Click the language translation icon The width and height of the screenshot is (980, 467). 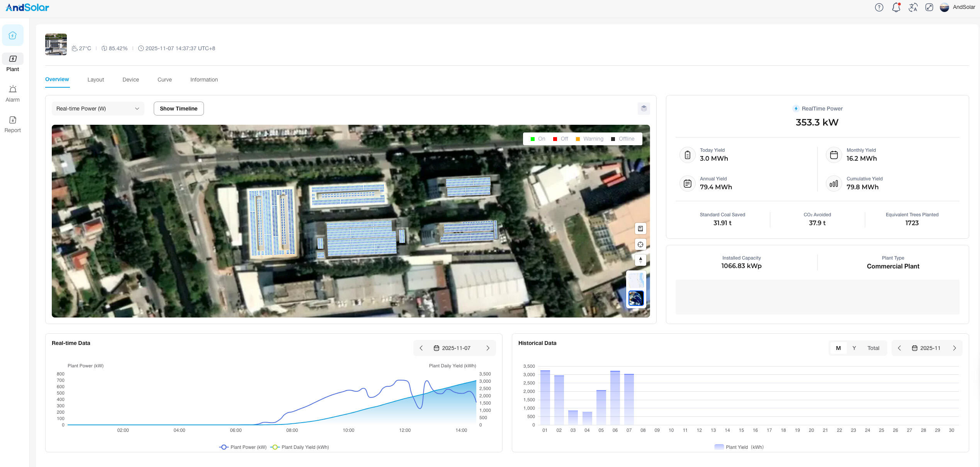click(x=913, y=7)
